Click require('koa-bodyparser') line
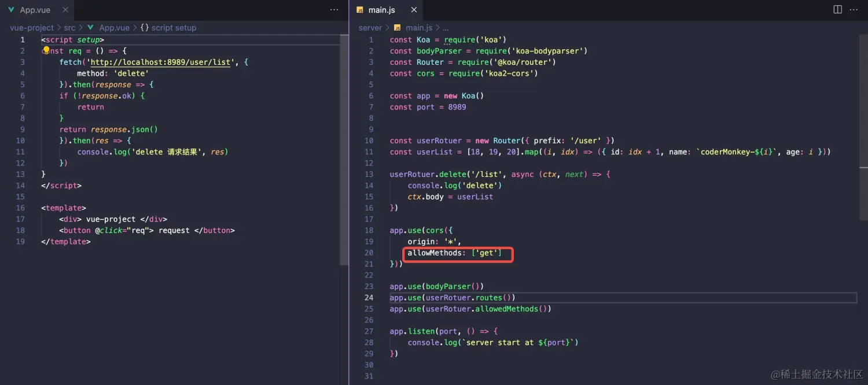 (x=488, y=51)
